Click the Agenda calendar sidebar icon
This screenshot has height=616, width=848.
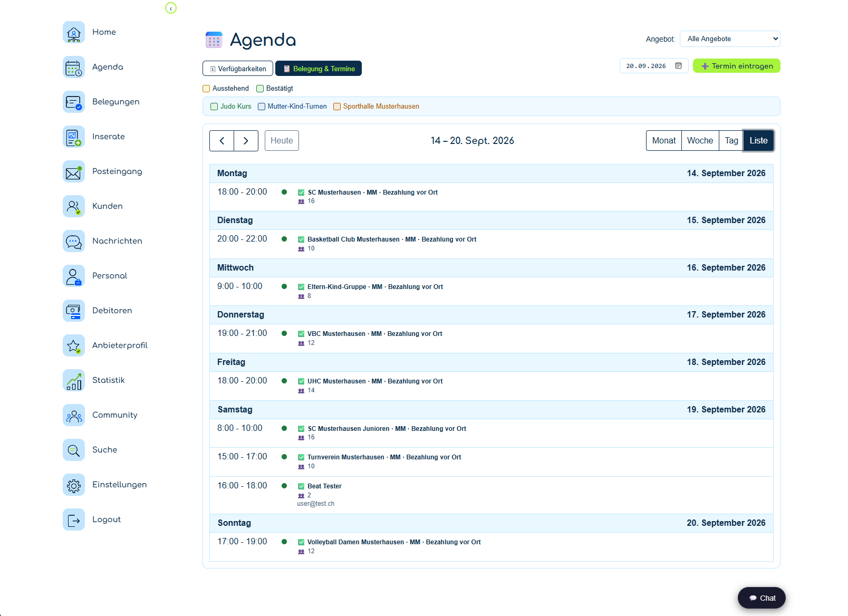74,67
